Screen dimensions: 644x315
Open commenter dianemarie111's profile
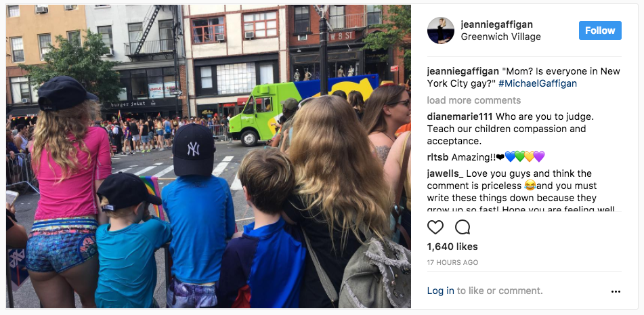[x=460, y=117]
